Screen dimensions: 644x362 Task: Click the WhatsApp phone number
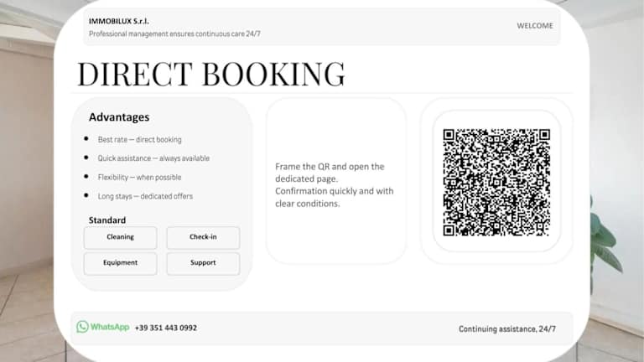166,328
